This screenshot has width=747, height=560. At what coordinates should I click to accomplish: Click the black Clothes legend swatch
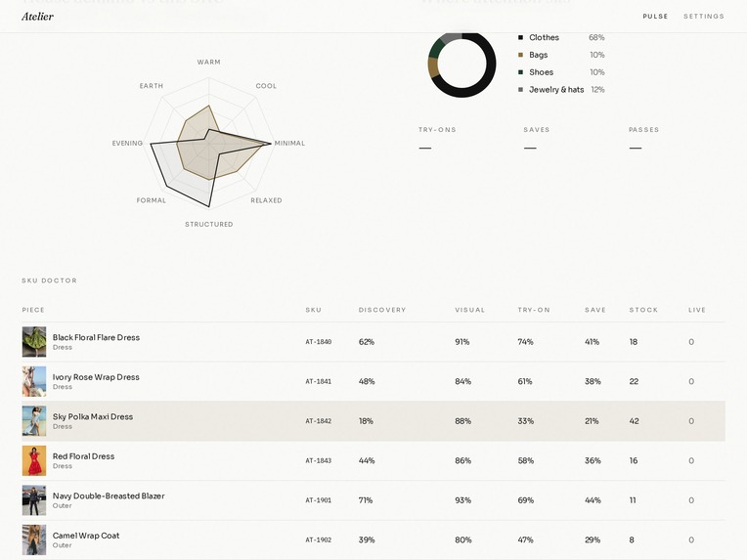520,37
